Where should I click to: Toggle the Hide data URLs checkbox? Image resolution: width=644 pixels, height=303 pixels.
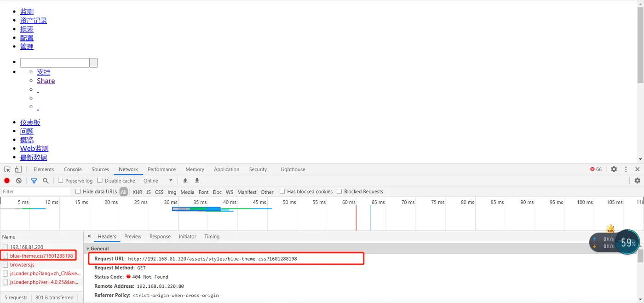[78, 192]
